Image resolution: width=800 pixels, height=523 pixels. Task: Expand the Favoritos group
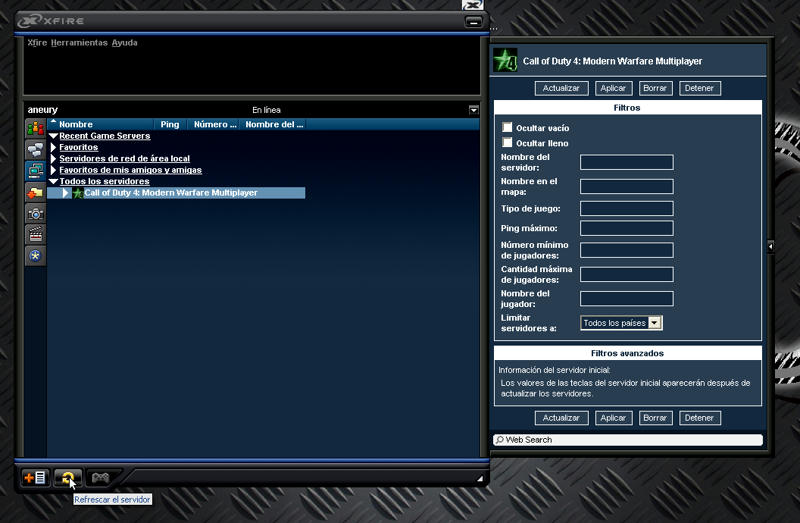53,147
